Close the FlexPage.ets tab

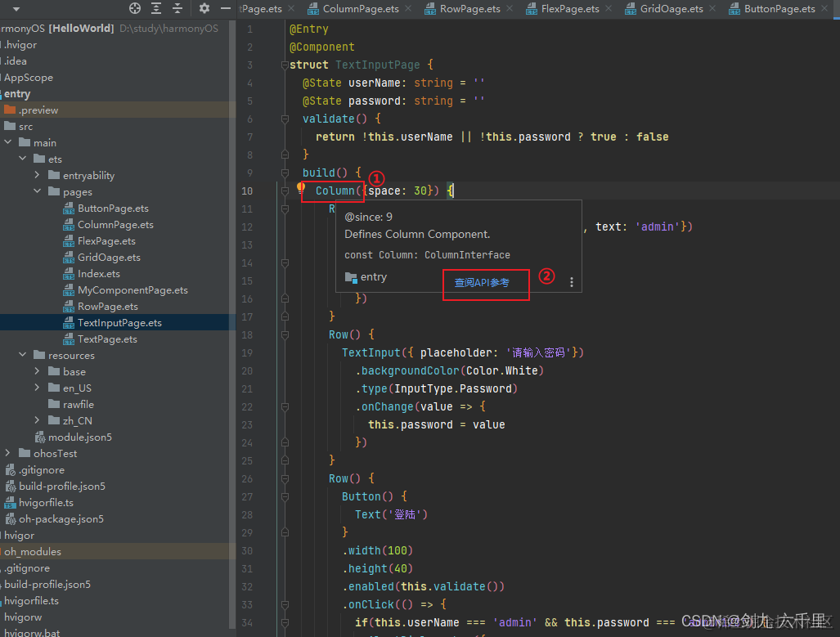(609, 8)
